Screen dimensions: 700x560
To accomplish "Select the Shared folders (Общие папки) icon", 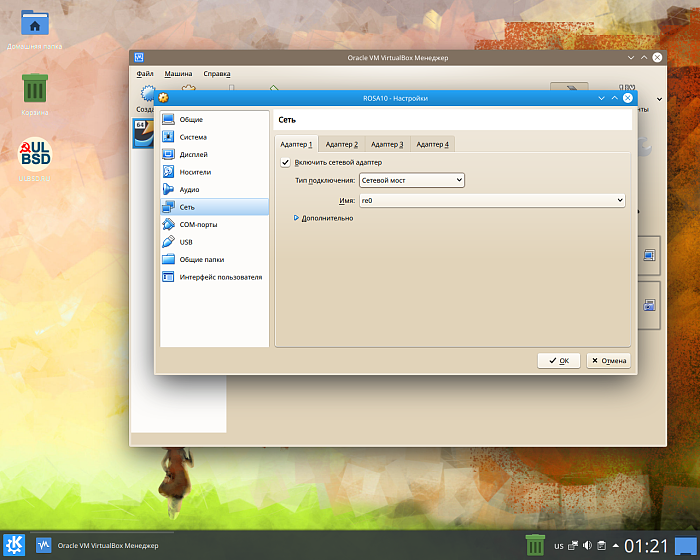I will [168, 259].
